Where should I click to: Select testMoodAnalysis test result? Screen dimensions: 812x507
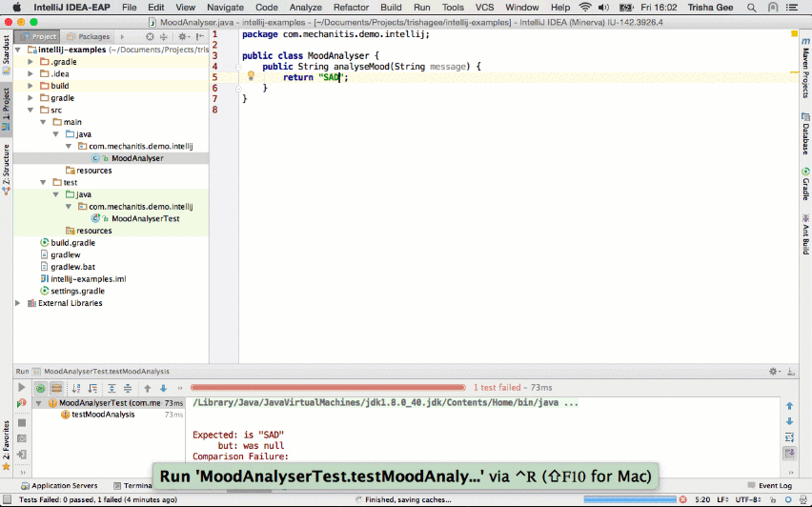[x=103, y=415]
